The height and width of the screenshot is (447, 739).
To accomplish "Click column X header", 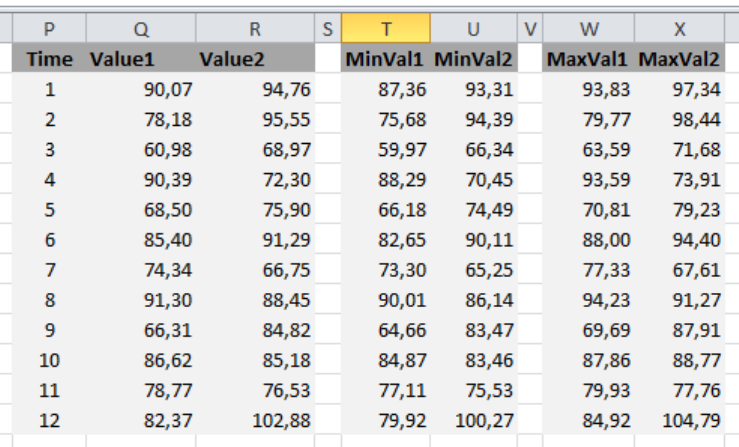I will pos(680,28).
